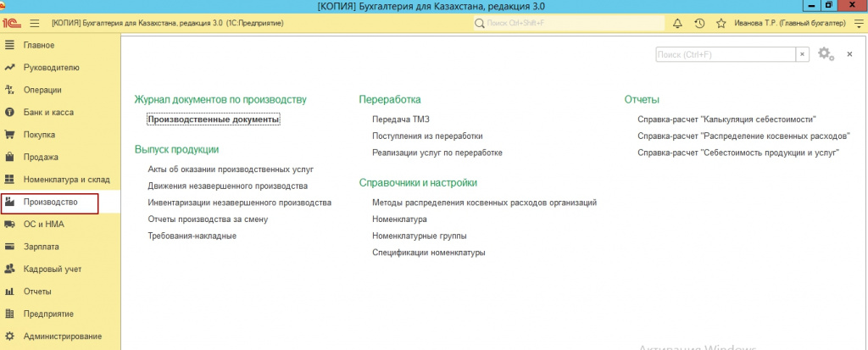Open Номенклатурные группы
The image size is (868, 350).
coord(420,236)
